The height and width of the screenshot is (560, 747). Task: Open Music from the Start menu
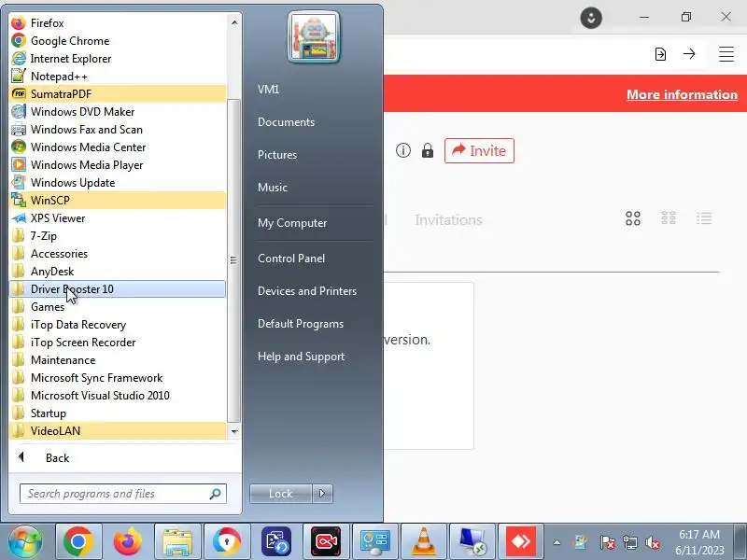pyautogui.click(x=273, y=188)
